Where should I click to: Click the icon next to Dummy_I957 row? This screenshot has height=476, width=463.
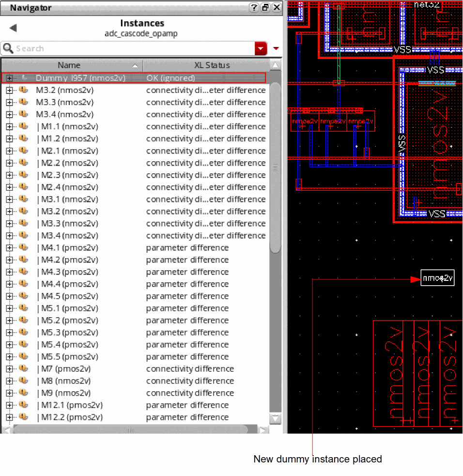[x=24, y=78]
